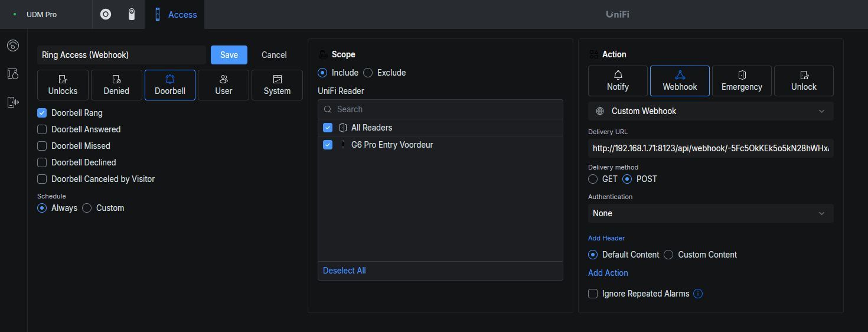This screenshot has width=868, height=332.
Task: Open the intercom icon in left sidebar
Action: [x=13, y=102]
